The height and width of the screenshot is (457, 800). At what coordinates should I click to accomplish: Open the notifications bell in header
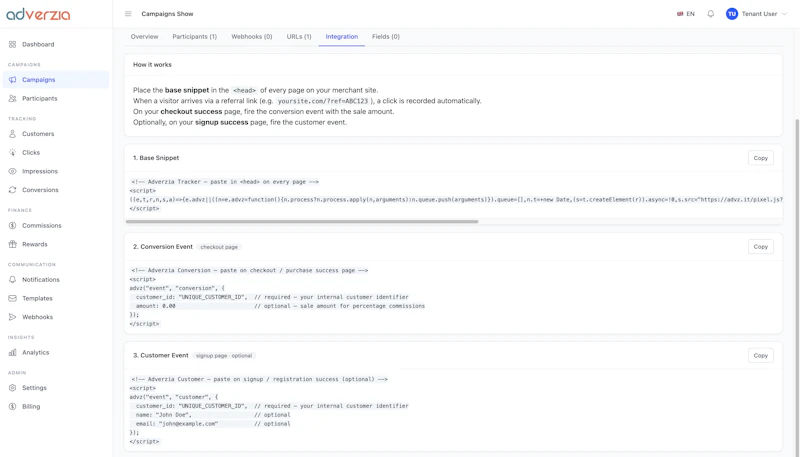point(710,14)
